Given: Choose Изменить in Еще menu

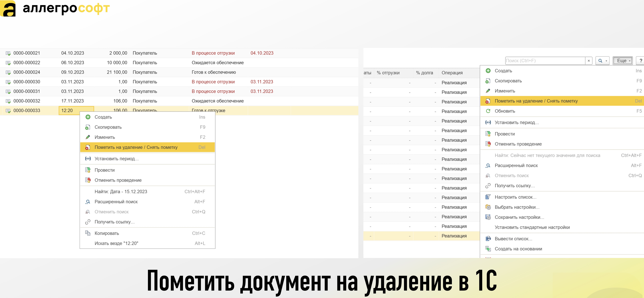Looking at the screenshot, I should pos(562,91).
